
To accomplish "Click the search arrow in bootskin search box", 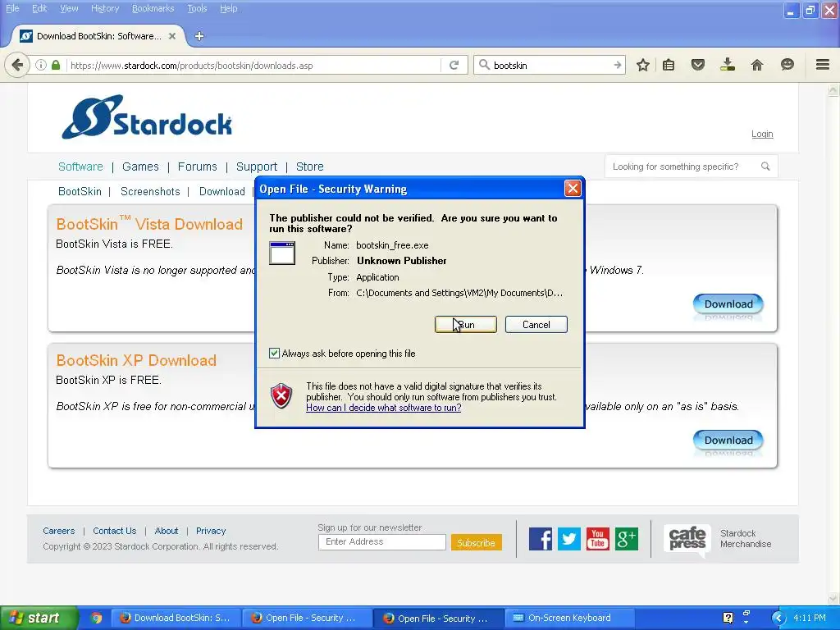I will pos(617,66).
